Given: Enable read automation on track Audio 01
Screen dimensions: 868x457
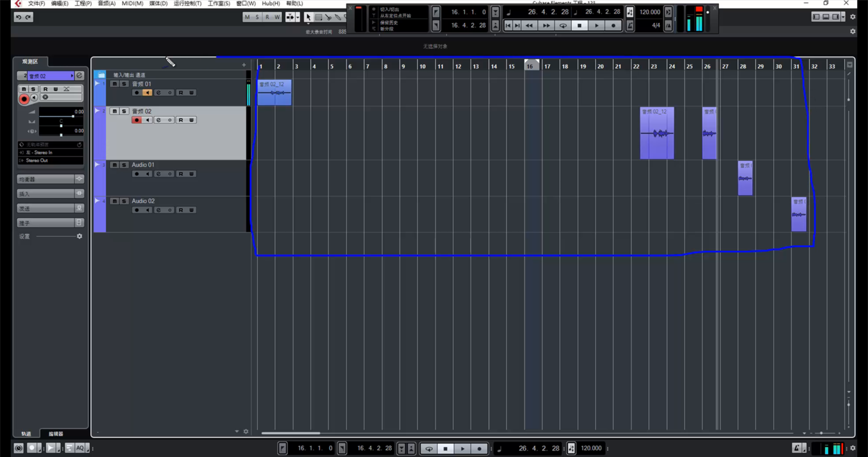Looking at the screenshot, I should (x=181, y=174).
